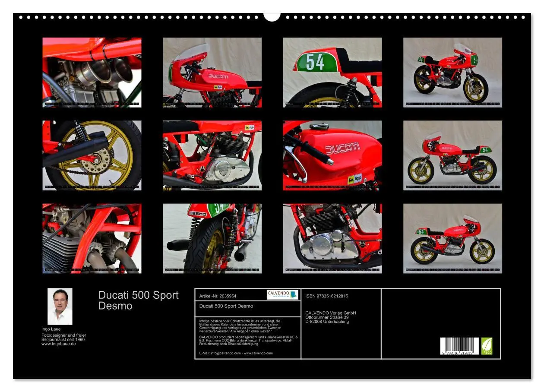Open the rear view photo with Desmo tail

212,238
